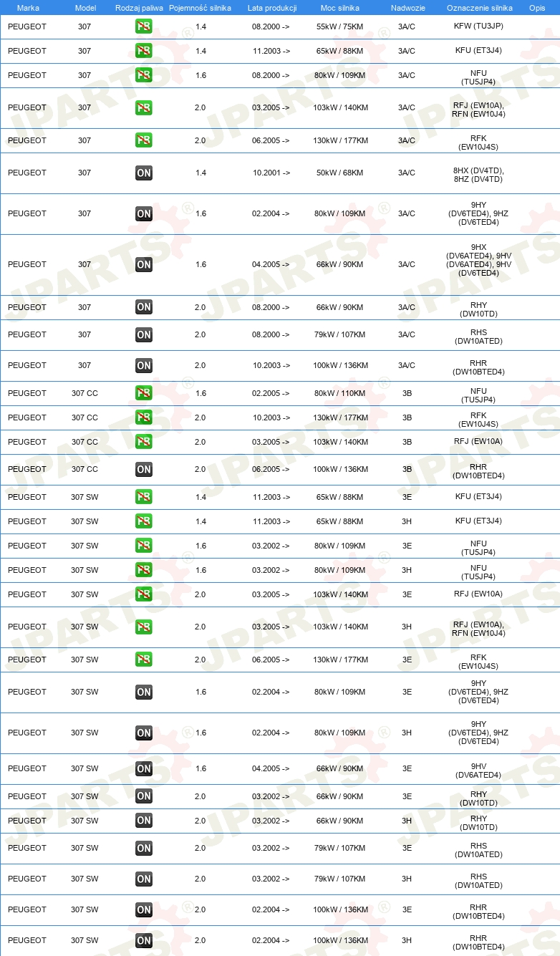This screenshot has height=956, width=560.
Task: Click the ON diesel icon in the 9HX (DV6ATED4) row
Action: click(144, 264)
